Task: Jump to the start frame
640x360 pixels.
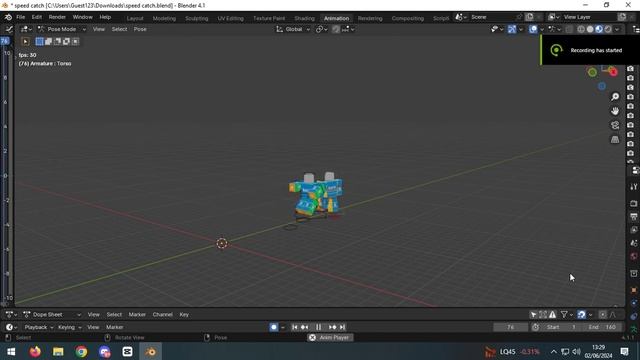Action: [295, 327]
